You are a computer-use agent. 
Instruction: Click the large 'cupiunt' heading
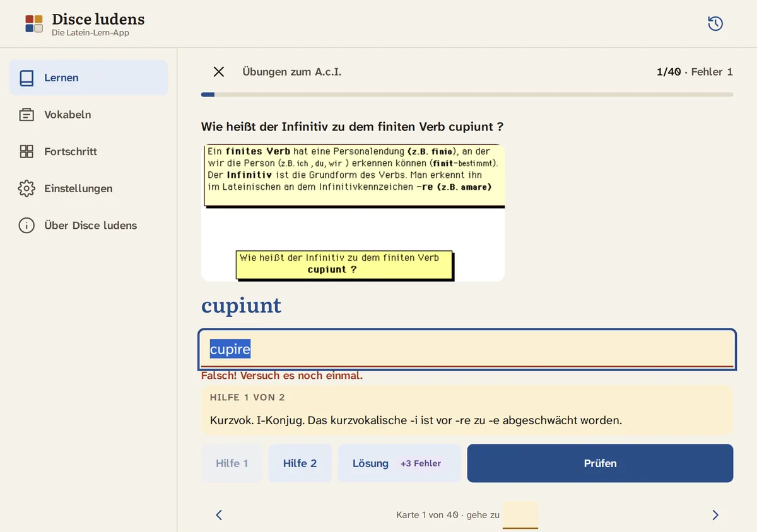[241, 306]
